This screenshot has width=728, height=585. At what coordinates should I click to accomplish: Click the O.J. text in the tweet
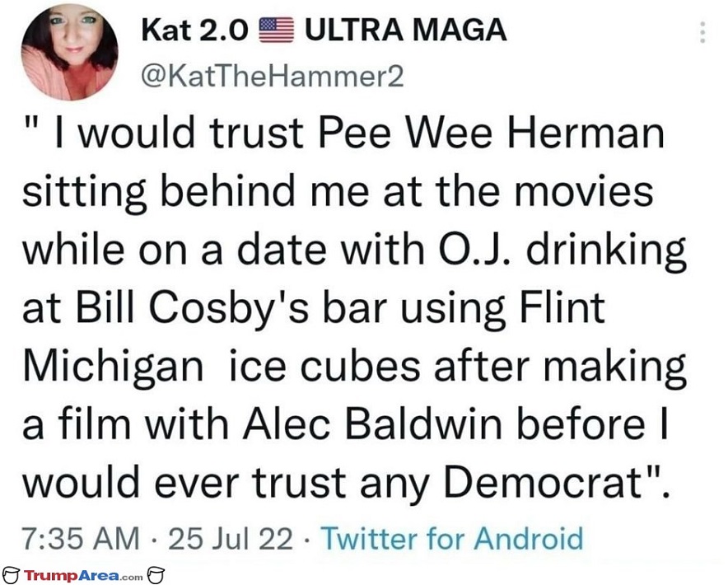474,250
